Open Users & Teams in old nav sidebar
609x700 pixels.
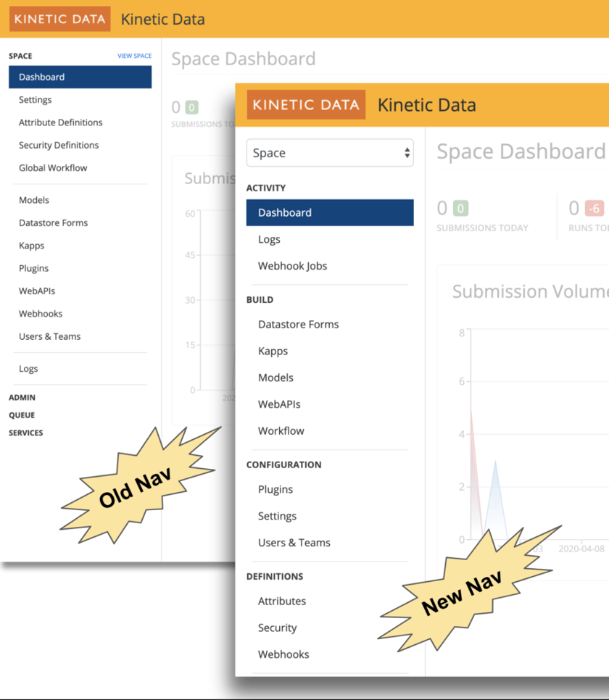point(49,337)
